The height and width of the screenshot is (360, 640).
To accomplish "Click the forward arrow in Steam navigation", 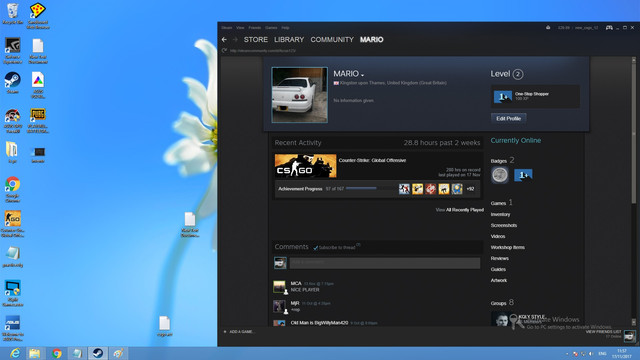I will pos(235,40).
